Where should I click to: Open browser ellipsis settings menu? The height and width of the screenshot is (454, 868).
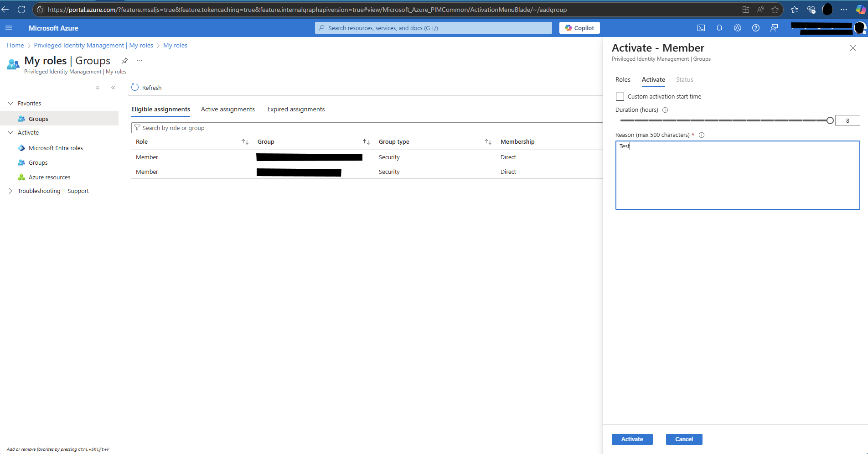click(844, 10)
